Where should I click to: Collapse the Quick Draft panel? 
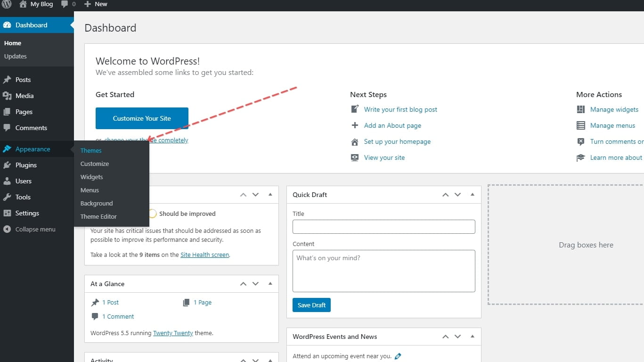coord(473,194)
